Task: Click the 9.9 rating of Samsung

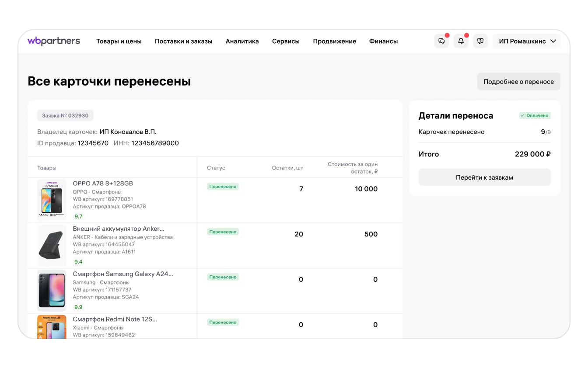Action: tap(78, 307)
